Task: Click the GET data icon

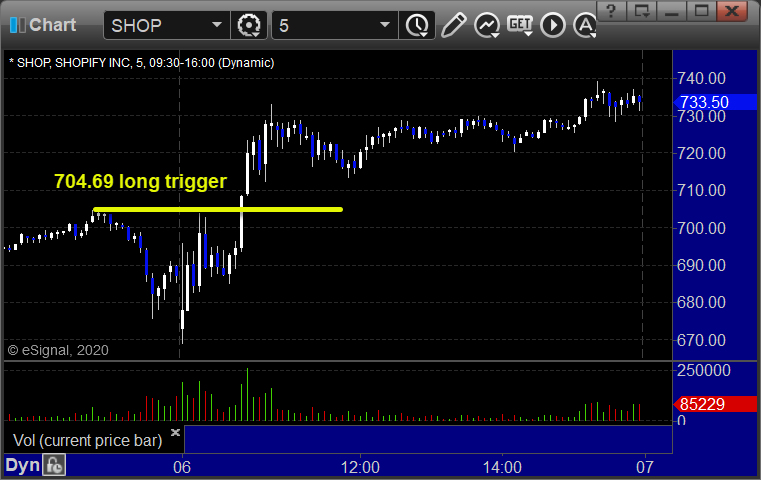Action: [520, 25]
